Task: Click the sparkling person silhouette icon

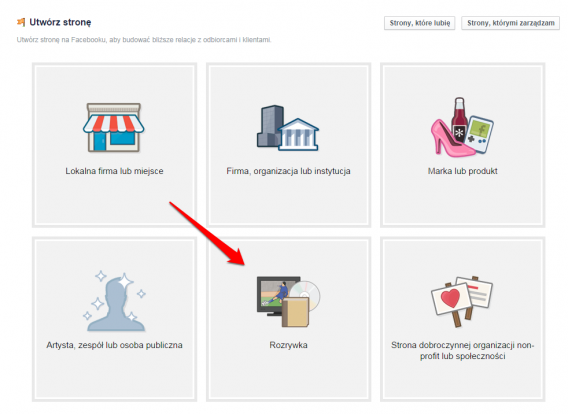Action: tap(114, 301)
